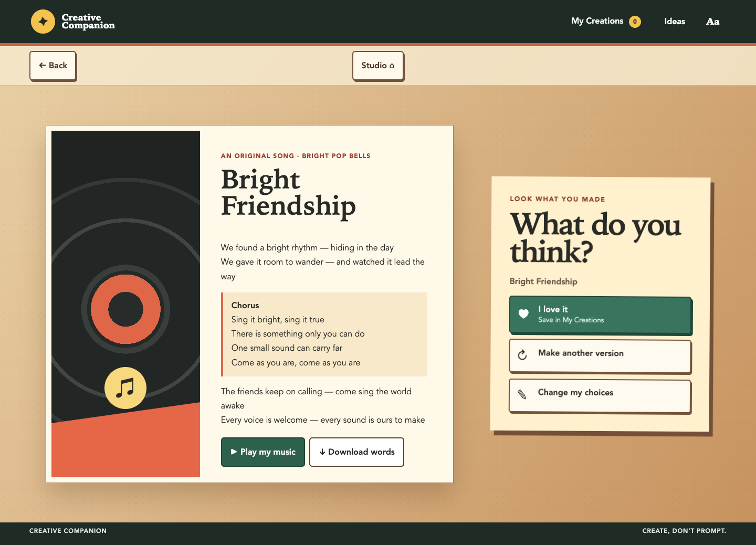Viewport: 756px width, 545px height.
Task: Click the lyric 'Sing it bright, sing it true'
Action: 278,320
